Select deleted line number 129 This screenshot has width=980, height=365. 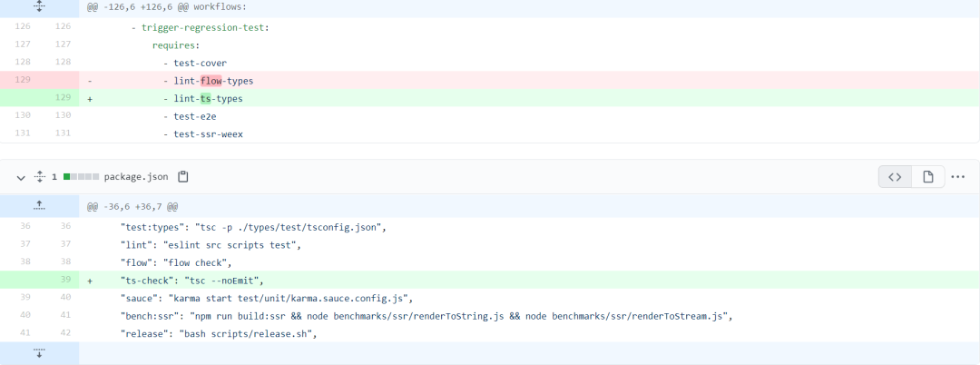(24, 80)
